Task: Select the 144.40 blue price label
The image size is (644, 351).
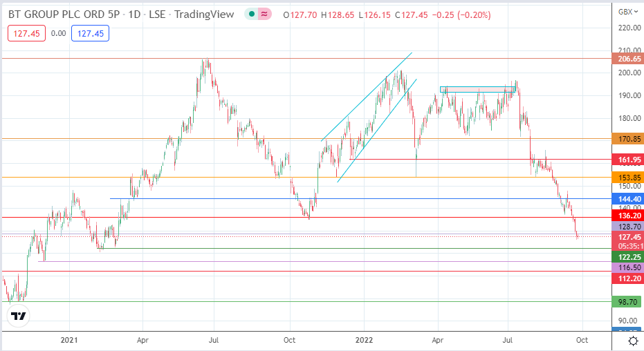Action: pos(628,199)
